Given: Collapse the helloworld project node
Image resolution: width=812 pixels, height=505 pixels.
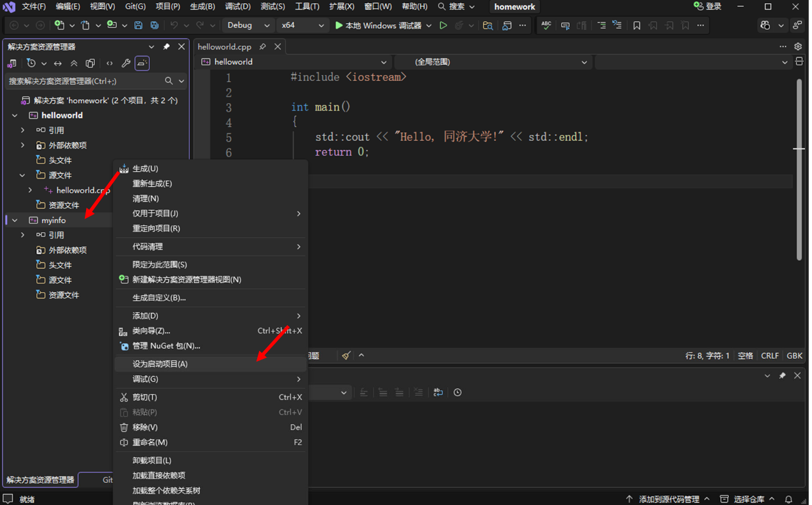Looking at the screenshot, I should tap(15, 115).
